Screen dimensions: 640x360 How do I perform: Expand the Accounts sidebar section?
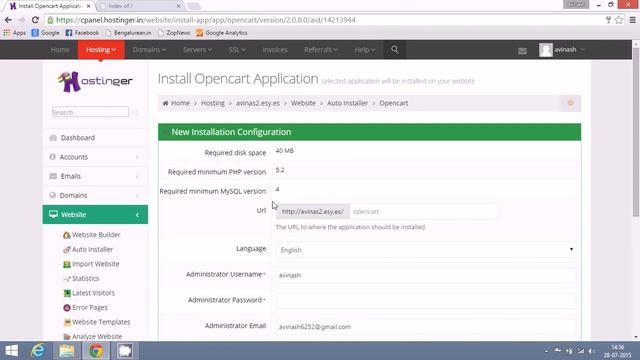pyautogui.click(x=95, y=157)
